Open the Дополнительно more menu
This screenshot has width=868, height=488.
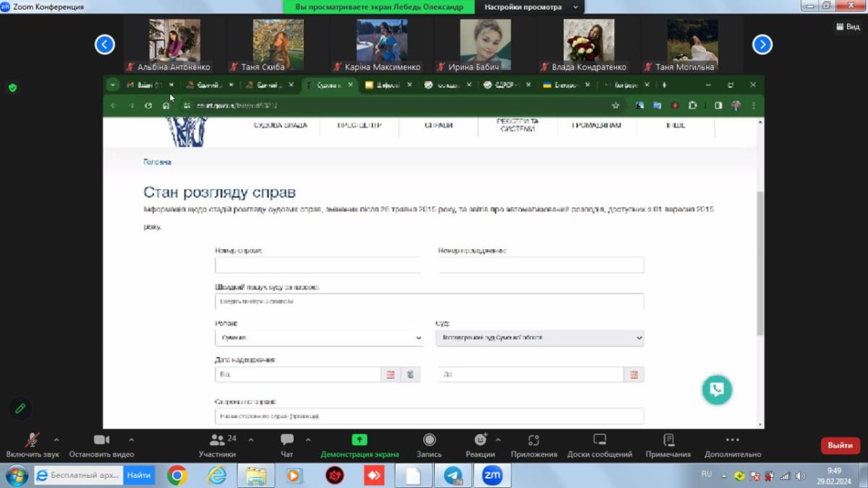point(732,445)
